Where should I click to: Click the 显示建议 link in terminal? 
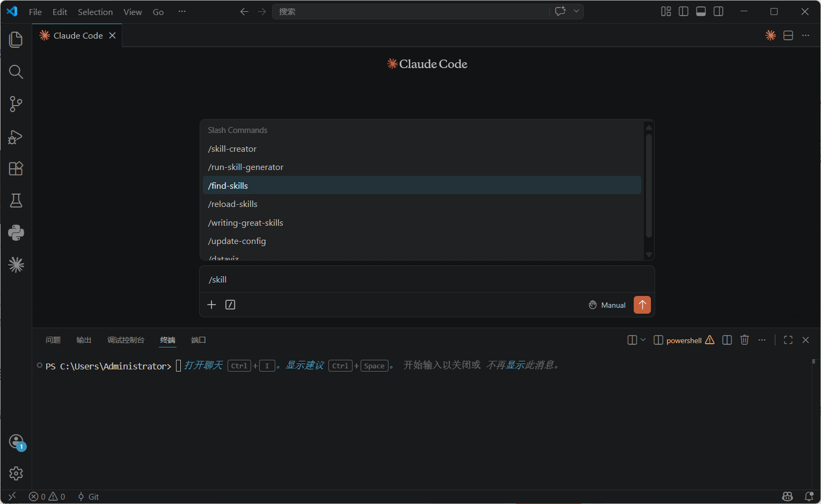click(304, 365)
